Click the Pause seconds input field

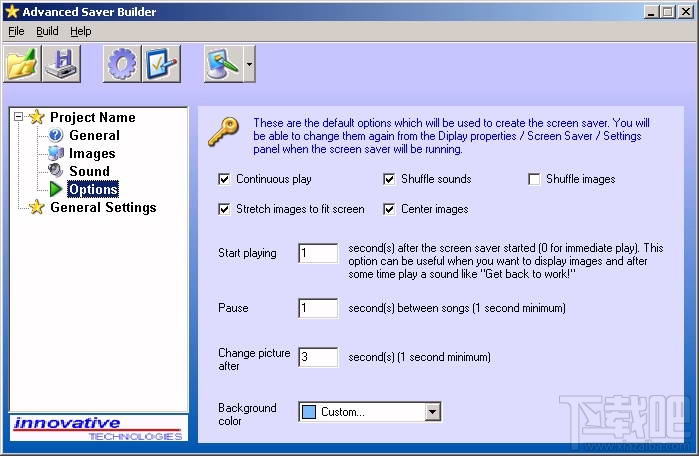318,308
